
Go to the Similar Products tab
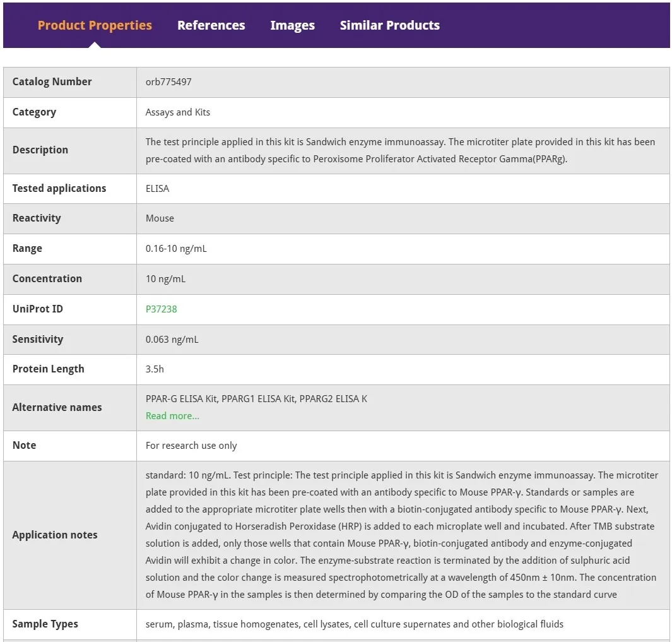[x=389, y=25]
